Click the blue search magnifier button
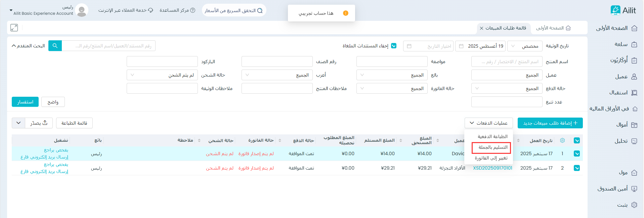 coord(55,46)
